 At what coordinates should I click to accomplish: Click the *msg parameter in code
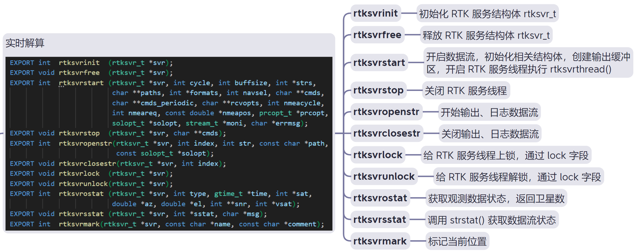point(251,214)
